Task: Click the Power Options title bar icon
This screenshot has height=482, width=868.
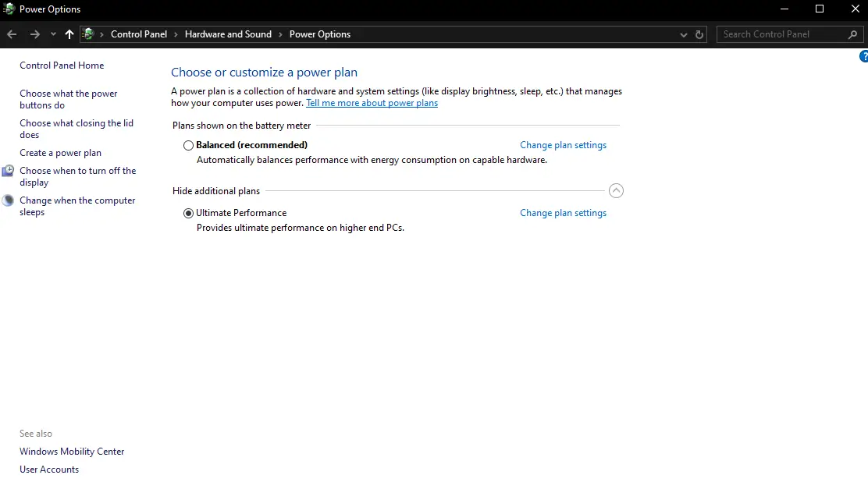Action: click(9, 9)
